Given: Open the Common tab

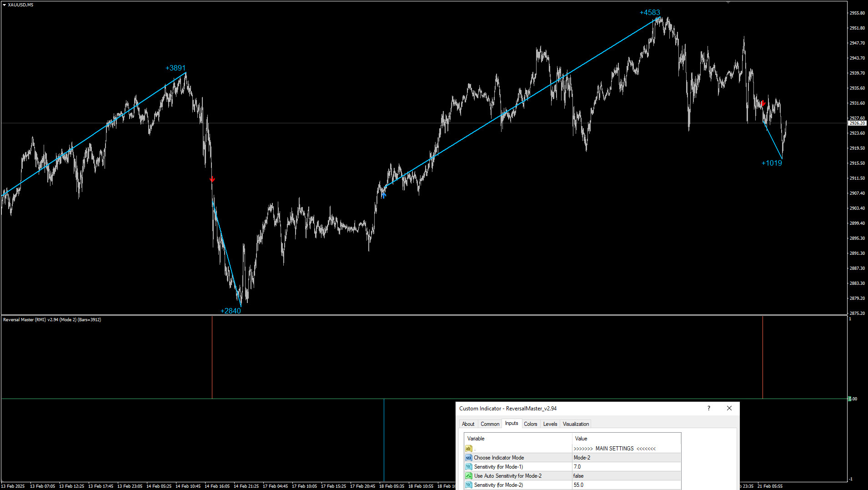Looking at the screenshot, I should point(490,424).
